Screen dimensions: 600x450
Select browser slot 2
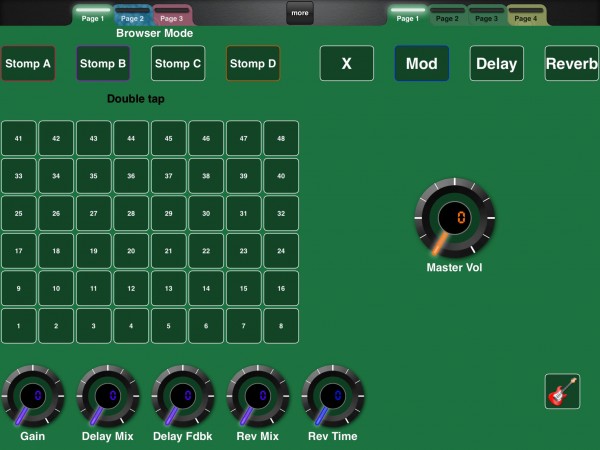[x=56, y=326]
